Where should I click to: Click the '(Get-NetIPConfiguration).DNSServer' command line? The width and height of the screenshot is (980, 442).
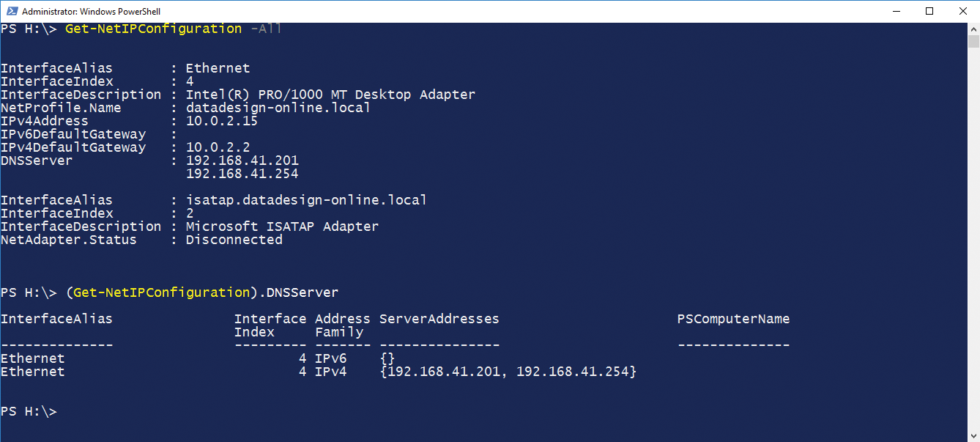tap(202, 292)
